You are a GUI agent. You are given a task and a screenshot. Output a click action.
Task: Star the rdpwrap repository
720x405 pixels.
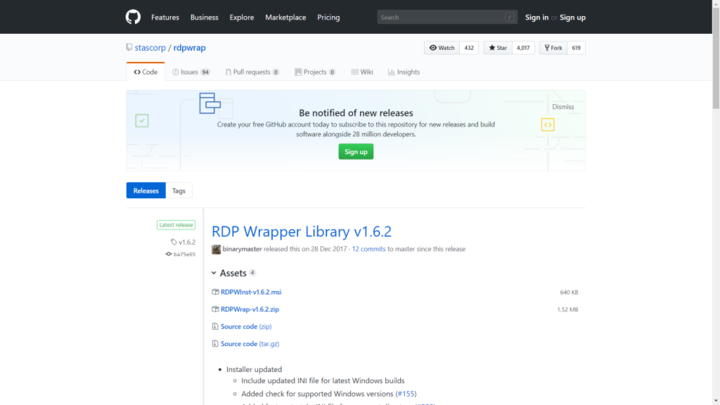tap(498, 48)
